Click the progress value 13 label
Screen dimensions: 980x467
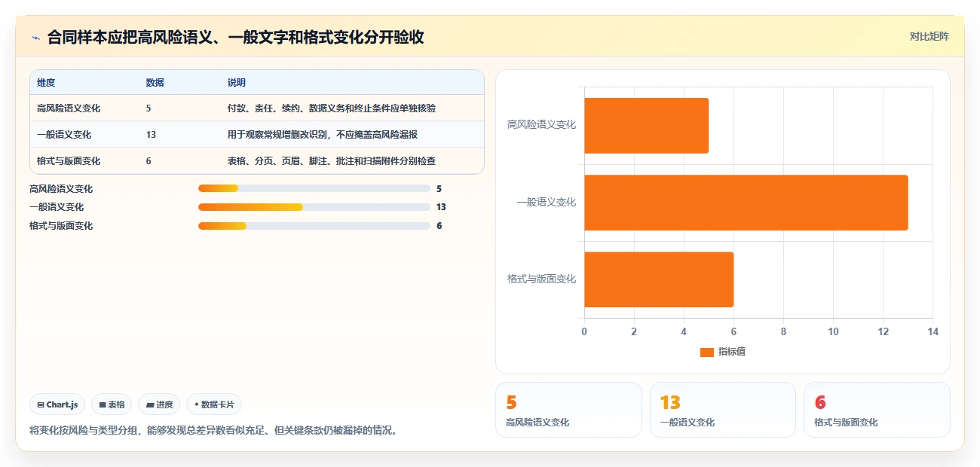tap(442, 207)
